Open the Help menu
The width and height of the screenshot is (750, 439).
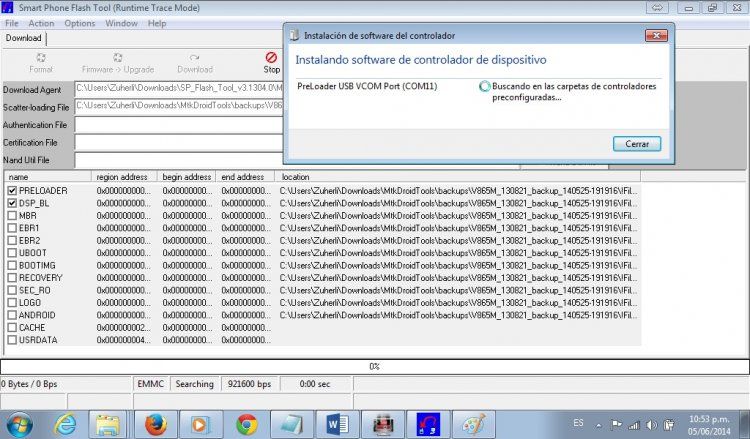(157, 23)
